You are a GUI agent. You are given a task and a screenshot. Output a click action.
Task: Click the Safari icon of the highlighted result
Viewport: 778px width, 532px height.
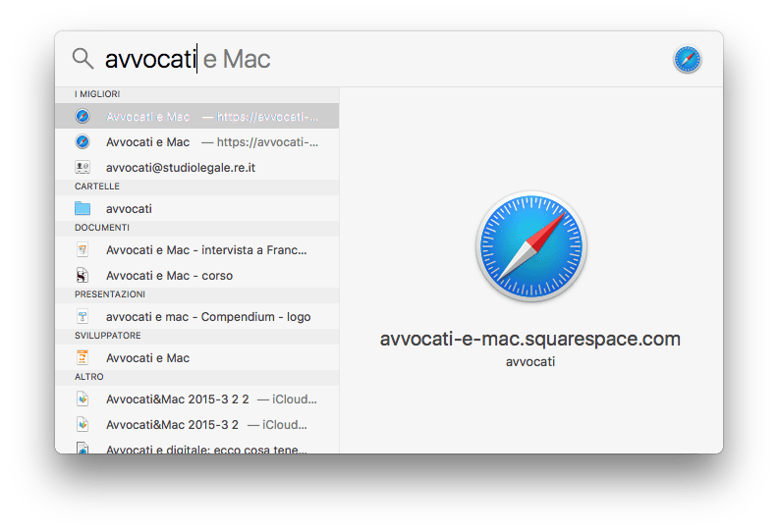[83, 116]
